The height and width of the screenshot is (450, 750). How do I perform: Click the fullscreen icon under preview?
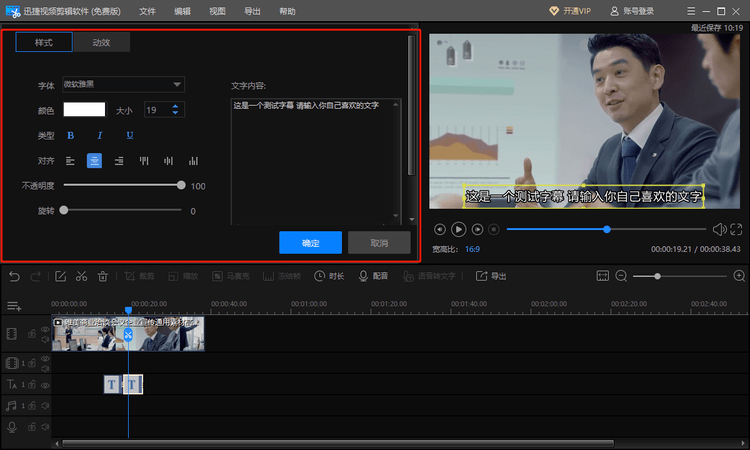pyautogui.click(x=738, y=229)
